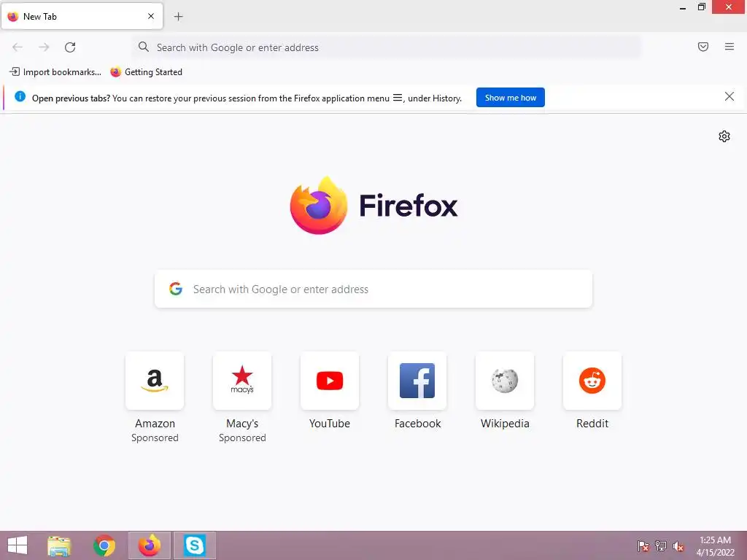
Task: Click the Wikipedia label under its tile
Action: tap(505, 424)
